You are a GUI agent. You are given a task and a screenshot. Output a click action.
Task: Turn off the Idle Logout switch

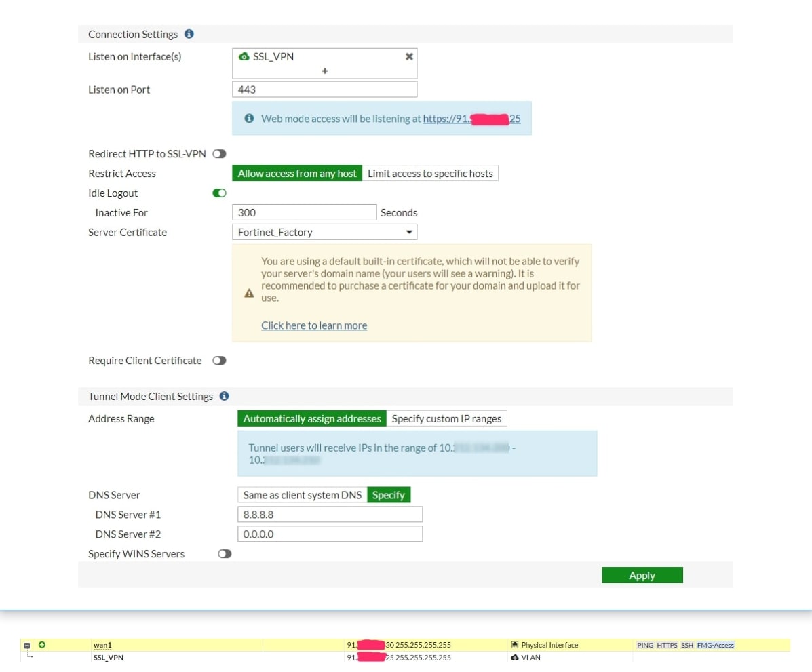tap(219, 193)
